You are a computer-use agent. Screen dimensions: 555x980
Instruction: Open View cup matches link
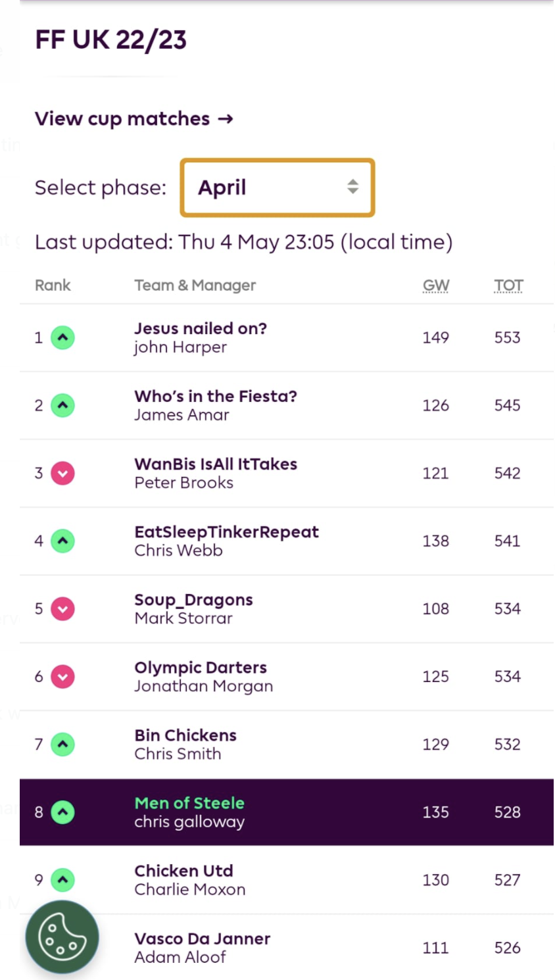click(133, 119)
